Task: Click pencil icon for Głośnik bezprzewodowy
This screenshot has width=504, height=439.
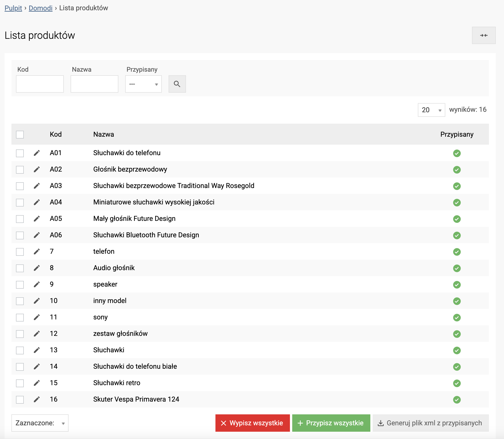Action: [x=37, y=170]
